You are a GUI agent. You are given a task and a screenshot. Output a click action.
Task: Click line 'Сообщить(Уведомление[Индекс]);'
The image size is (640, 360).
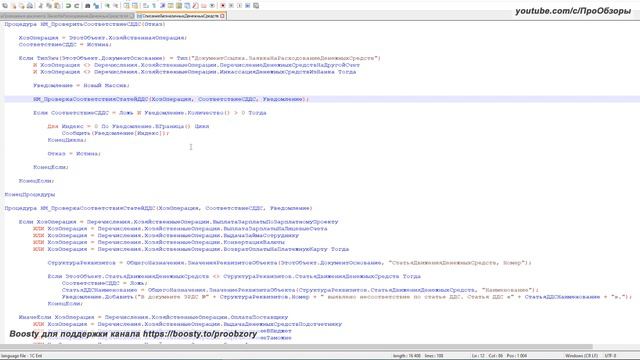[116, 133]
